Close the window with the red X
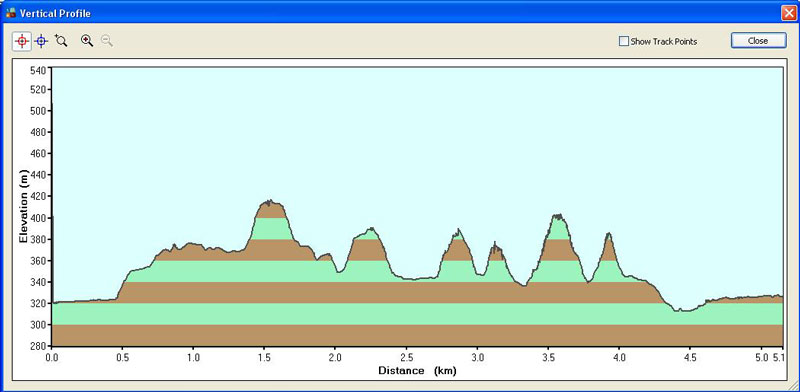This screenshot has width=800, height=392. (x=789, y=13)
